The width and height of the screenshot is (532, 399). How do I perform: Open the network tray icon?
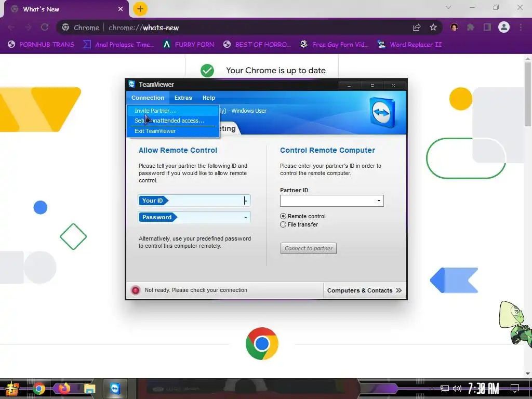[x=445, y=389]
